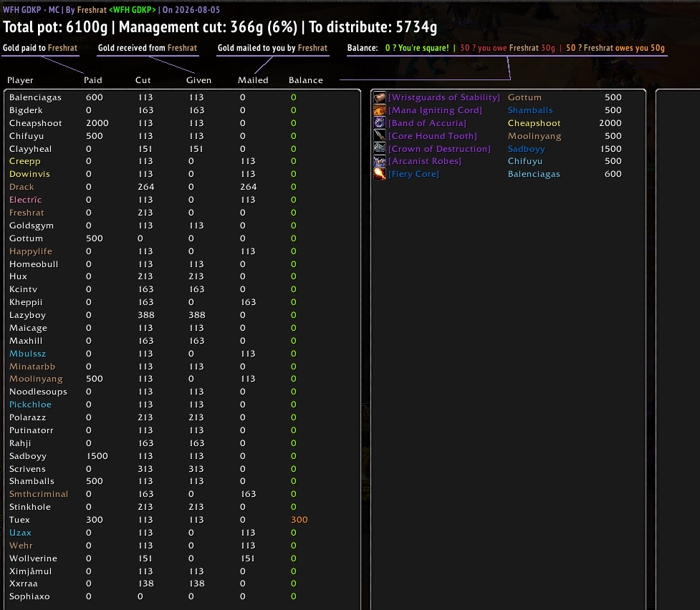Image resolution: width=700 pixels, height=610 pixels.
Task: Open the [Crown of Destruction] item link
Action: 439,149
